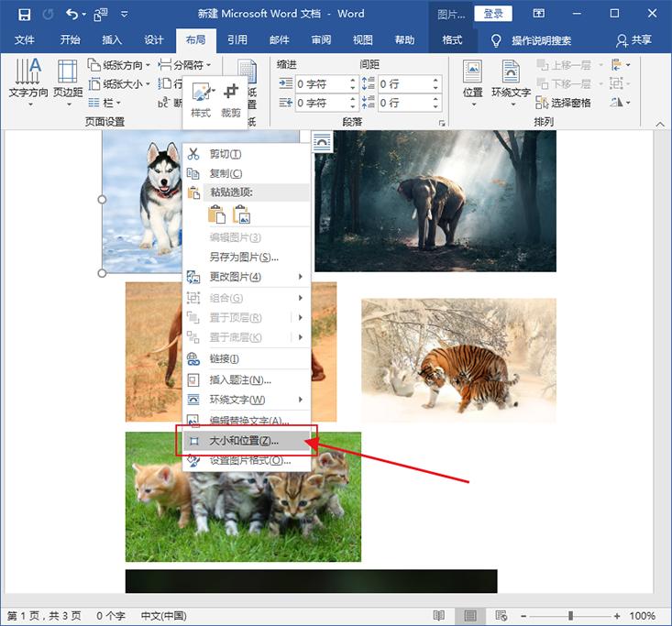Click the paste as picture icon
Viewport: 672px width, 626px height.
click(x=242, y=214)
